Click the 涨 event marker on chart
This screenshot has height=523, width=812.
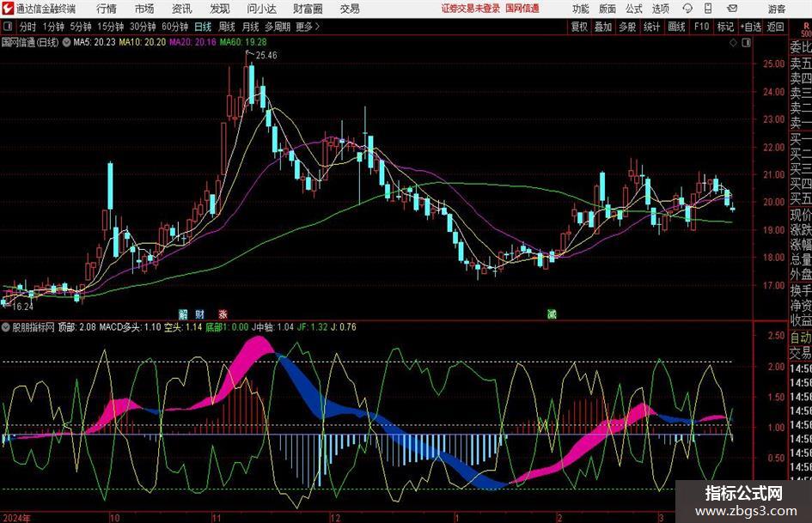coord(223,313)
